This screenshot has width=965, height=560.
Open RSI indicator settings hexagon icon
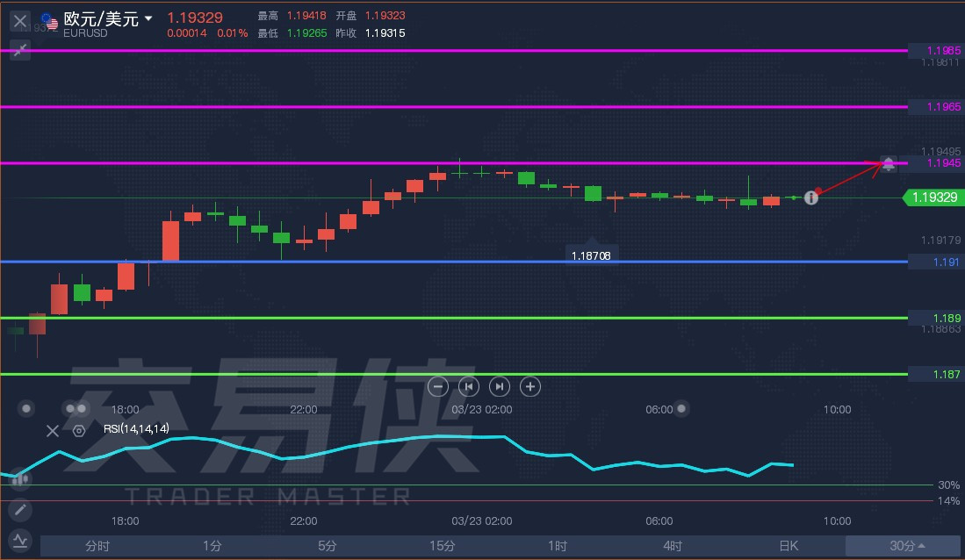pyautogui.click(x=79, y=431)
